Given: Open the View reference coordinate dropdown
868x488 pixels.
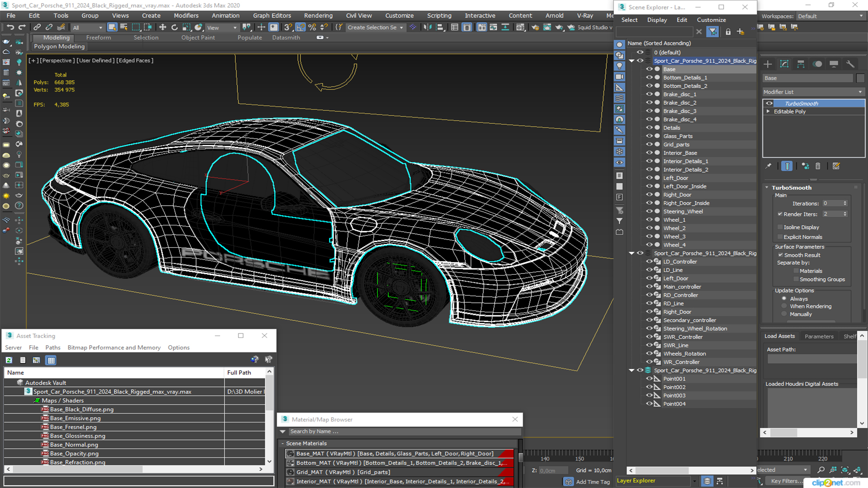Looking at the screenshot, I should pos(222,28).
